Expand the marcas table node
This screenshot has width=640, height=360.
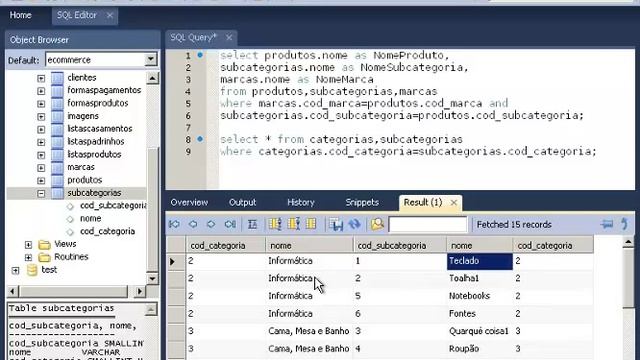coord(41,168)
